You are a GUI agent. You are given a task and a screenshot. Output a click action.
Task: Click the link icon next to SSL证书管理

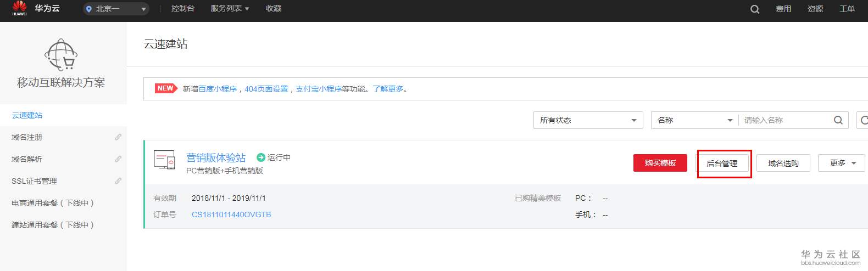click(x=118, y=181)
